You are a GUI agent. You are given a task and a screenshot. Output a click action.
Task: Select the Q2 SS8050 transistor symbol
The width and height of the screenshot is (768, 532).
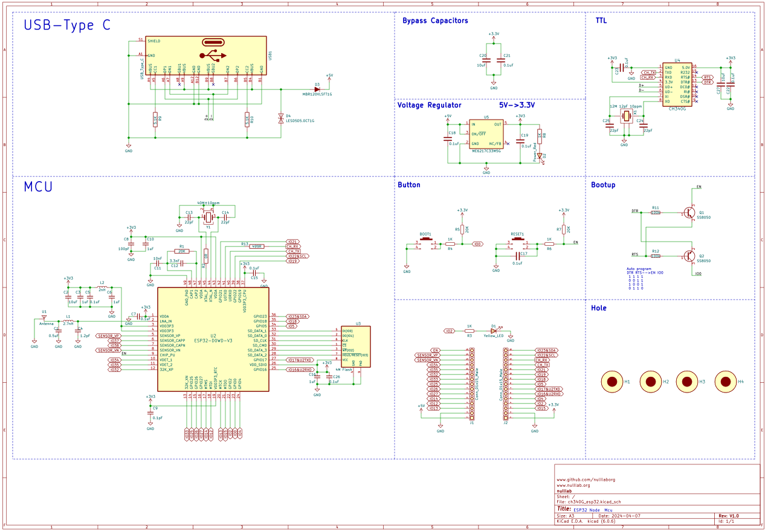[688, 256]
